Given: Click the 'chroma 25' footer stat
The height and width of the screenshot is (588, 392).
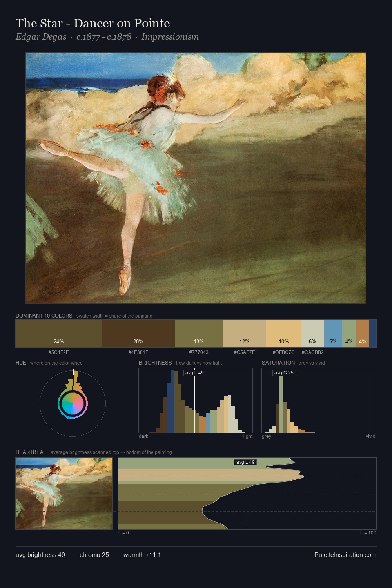Looking at the screenshot, I should pos(94,555).
